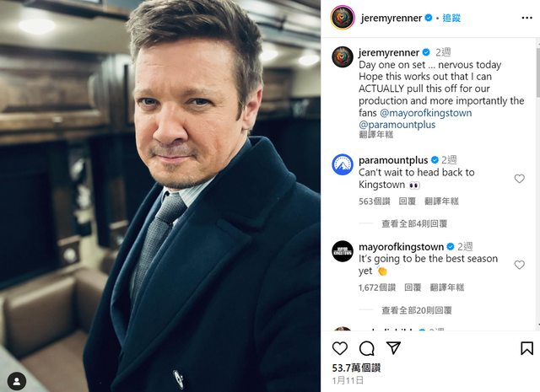Like mayorofkingstown comment heart
The width and height of the screenshot is (540, 392).
pos(520,265)
